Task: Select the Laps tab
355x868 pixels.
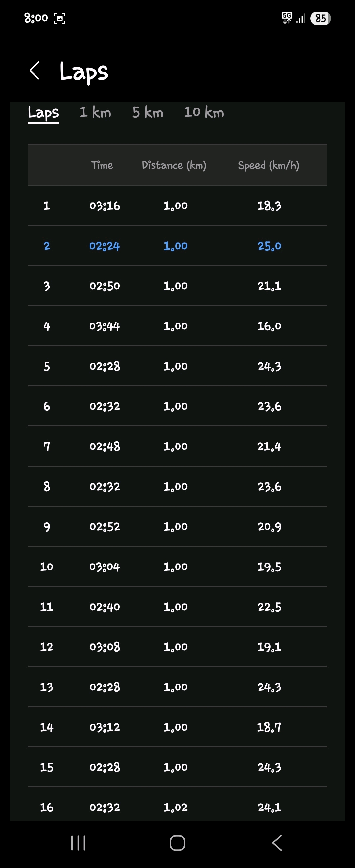Action: tap(43, 112)
